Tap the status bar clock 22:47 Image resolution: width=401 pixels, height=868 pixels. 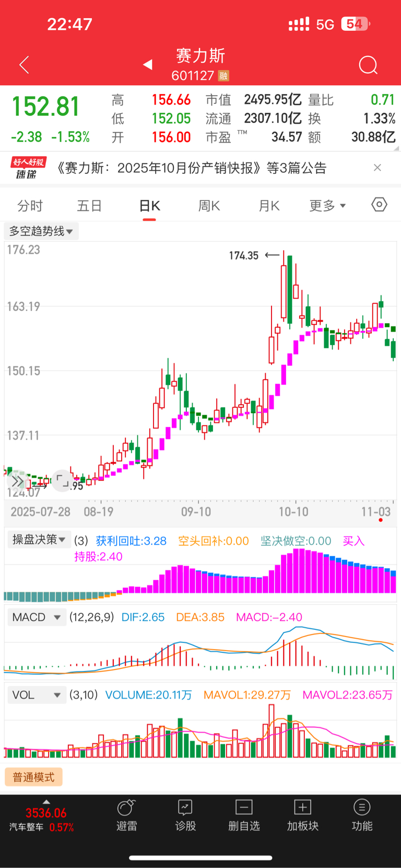[69, 24]
